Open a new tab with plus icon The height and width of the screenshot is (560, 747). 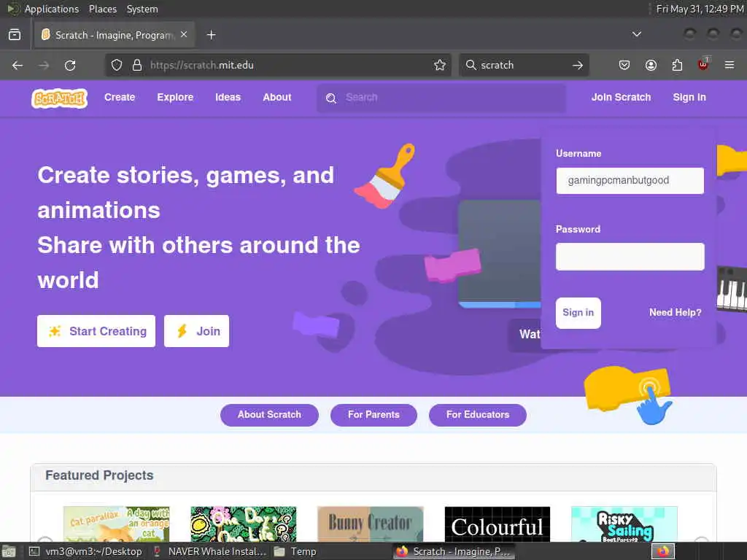(x=211, y=35)
